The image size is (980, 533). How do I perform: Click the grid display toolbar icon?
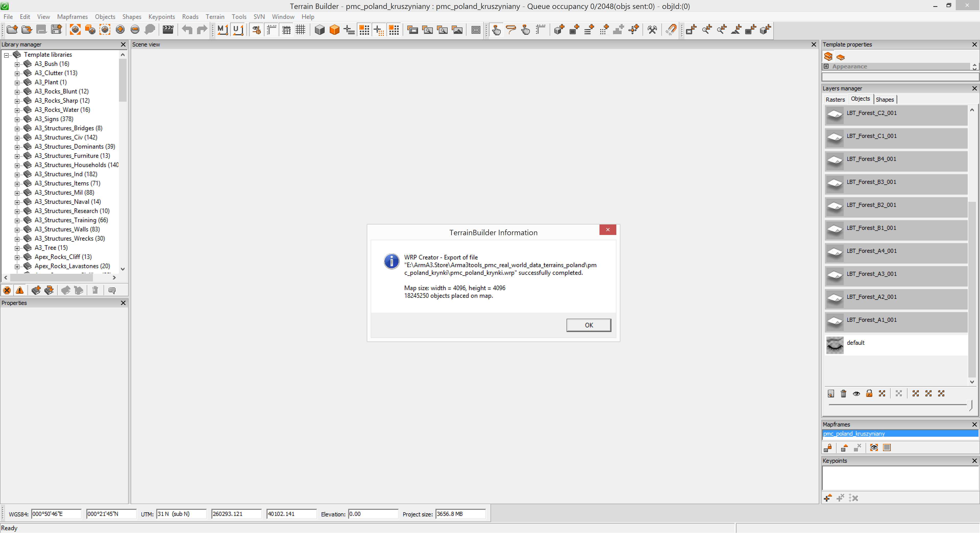coord(301,30)
